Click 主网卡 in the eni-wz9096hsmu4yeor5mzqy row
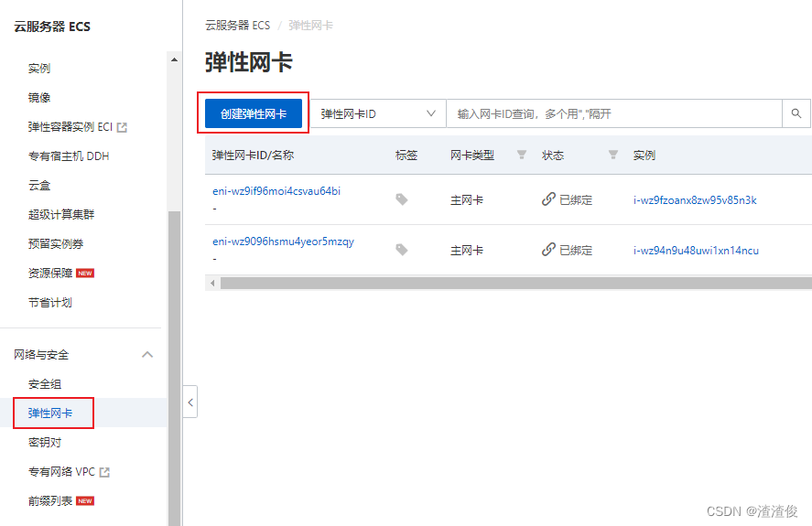 [x=467, y=251]
